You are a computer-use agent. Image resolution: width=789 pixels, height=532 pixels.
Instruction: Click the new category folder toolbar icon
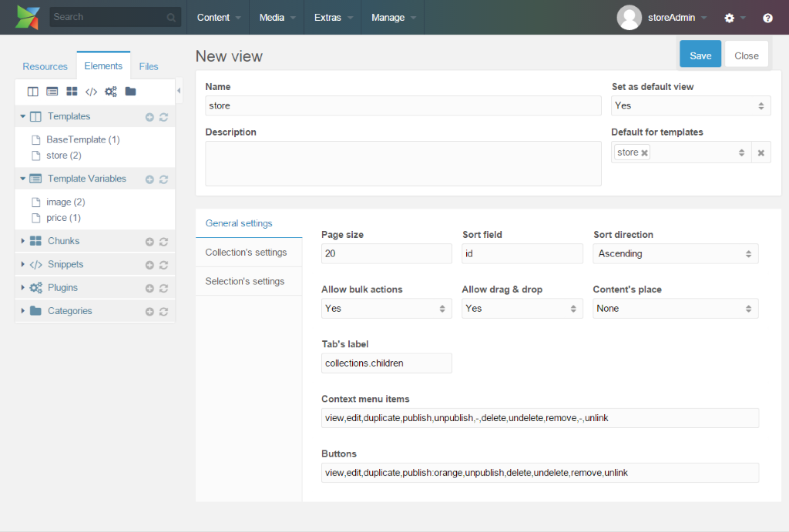[130, 92]
